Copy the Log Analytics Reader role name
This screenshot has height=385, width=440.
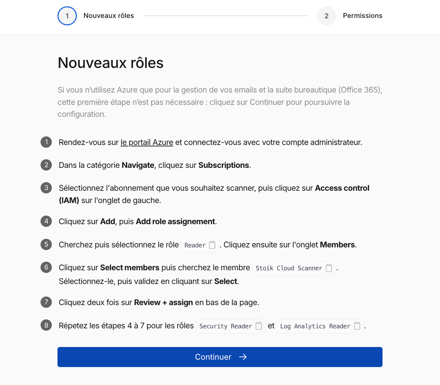click(x=357, y=326)
